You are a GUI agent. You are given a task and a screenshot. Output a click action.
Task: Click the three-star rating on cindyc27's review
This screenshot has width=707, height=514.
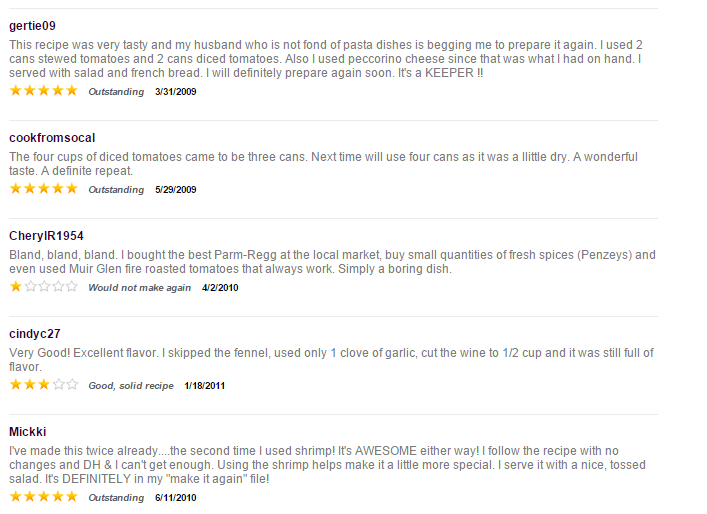point(44,384)
